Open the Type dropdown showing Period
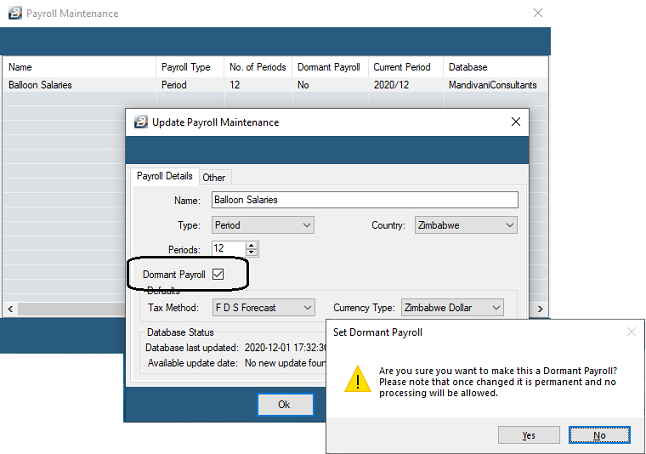This screenshot has height=454, width=646. point(263,225)
